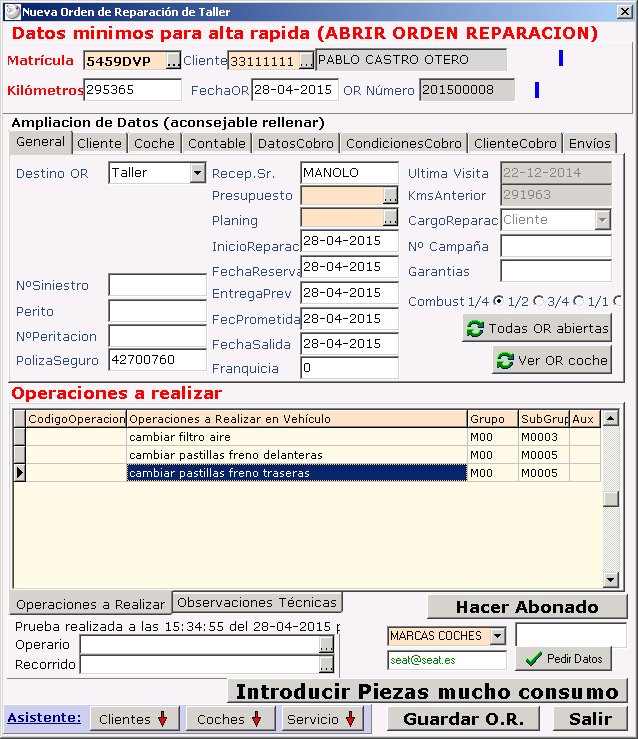Expand the CargoReparac dropdown
Screen dimensions: 638x739
click(603, 220)
